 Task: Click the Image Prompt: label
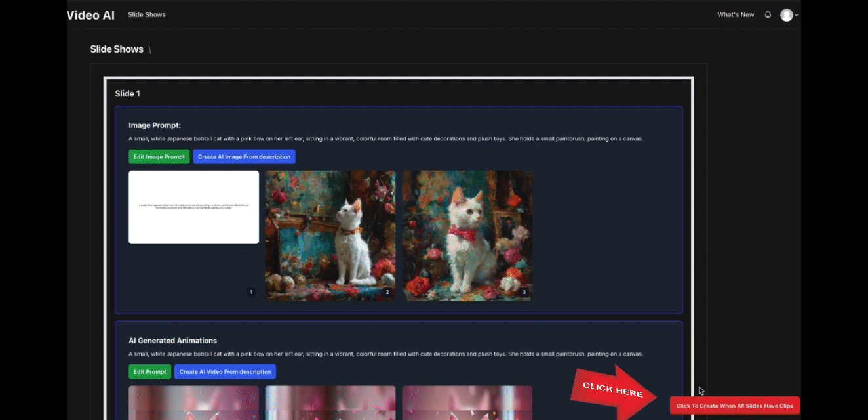[x=155, y=125]
